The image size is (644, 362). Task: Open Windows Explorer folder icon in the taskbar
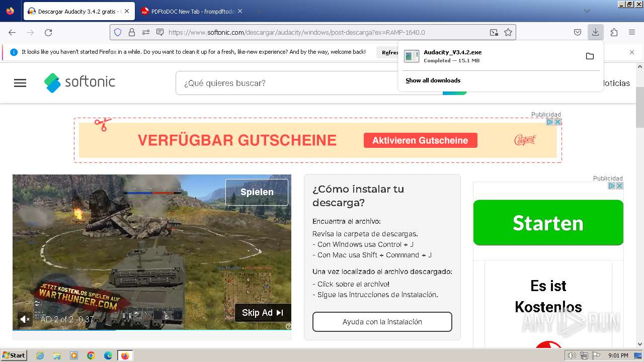(x=57, y=355)
